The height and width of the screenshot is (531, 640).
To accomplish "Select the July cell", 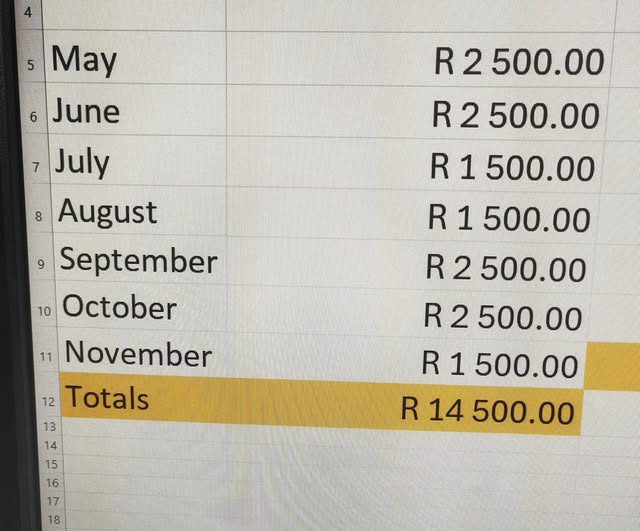I will coord(138,161).
